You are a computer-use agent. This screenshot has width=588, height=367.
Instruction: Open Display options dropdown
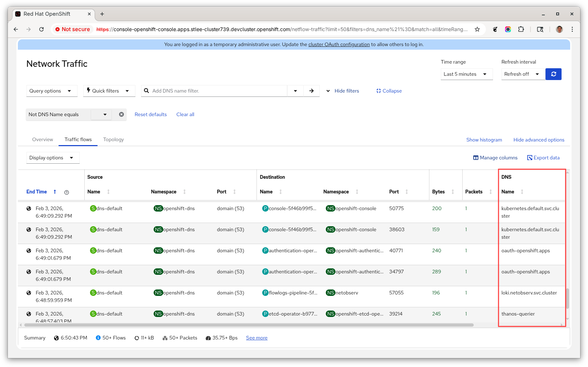point(53,158)
